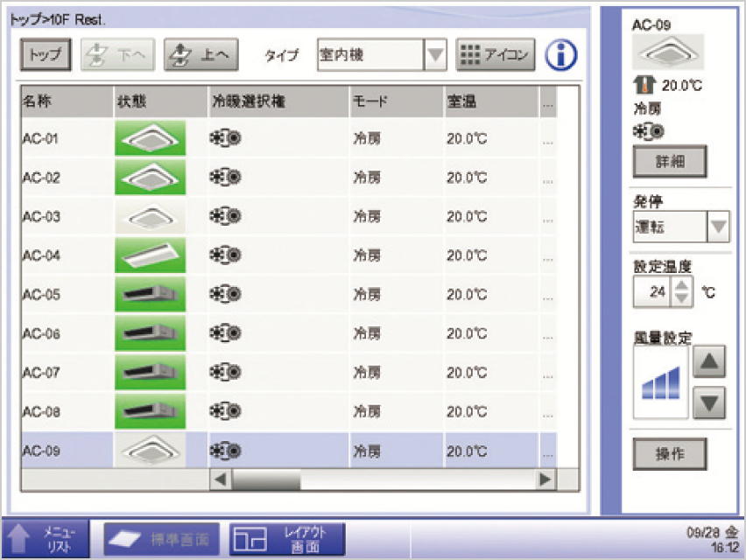Click the date and time display
This screenshot has width=746, height=560.
pos(712,540)
